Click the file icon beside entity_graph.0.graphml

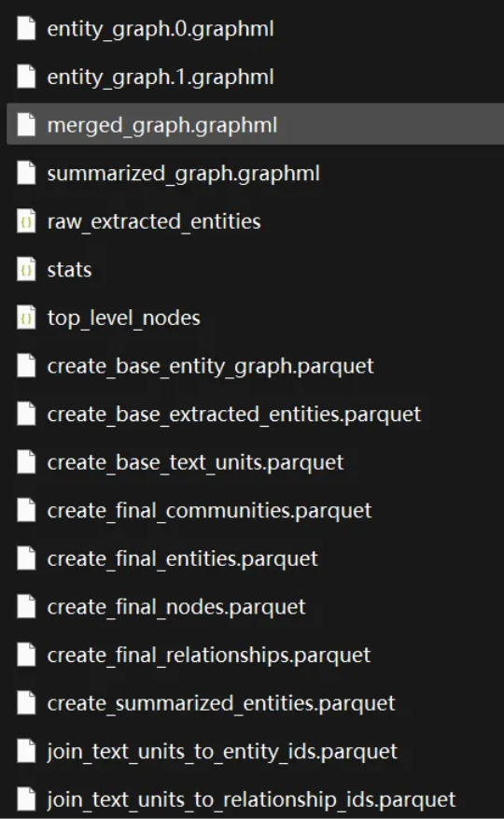coord(26,29)
